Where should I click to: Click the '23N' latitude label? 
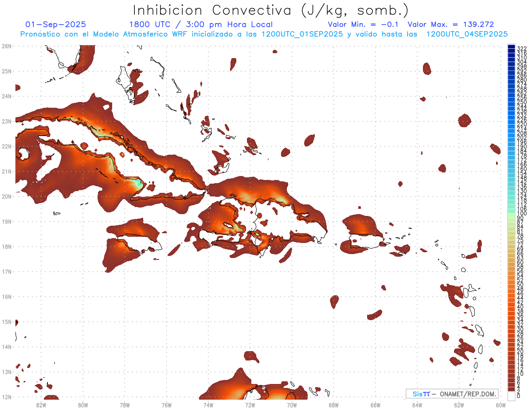(x=6, y=121)
